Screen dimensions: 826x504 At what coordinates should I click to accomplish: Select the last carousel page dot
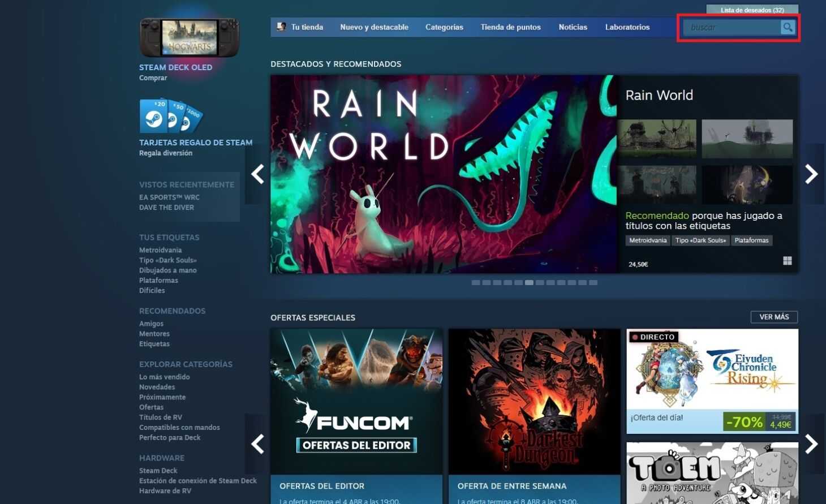pyautogui.click(x=593, y=282)
